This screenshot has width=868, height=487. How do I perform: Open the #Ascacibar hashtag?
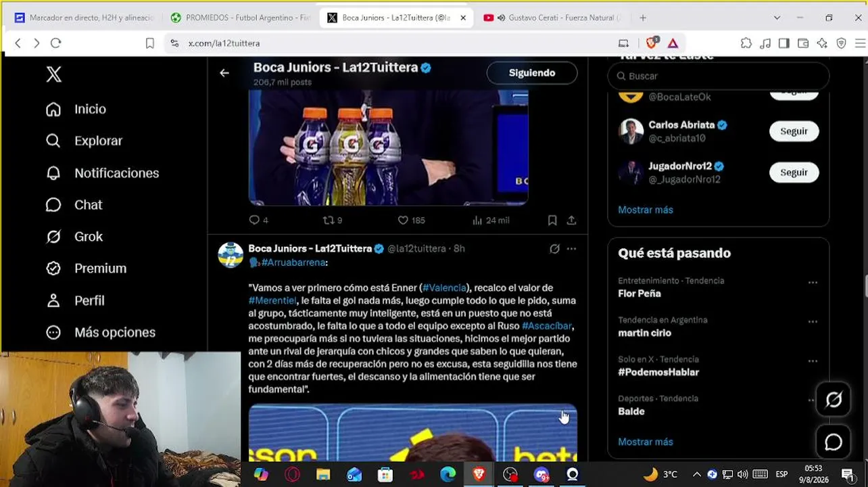(547, 326)
